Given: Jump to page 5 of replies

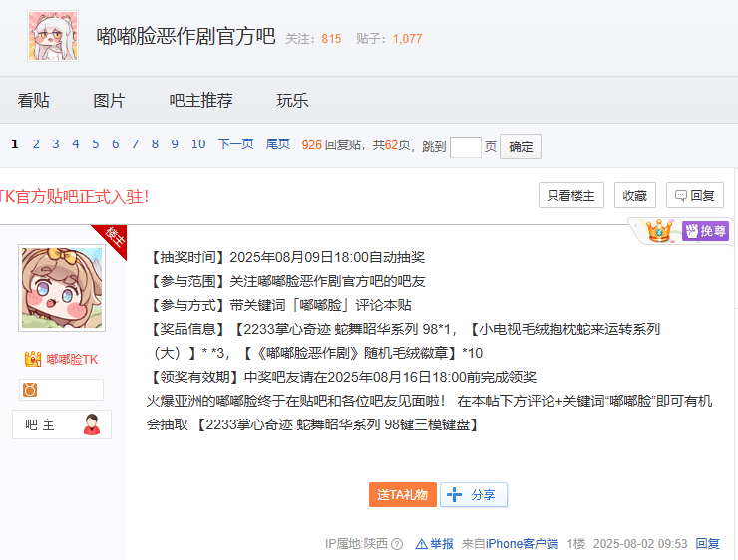Looking at the screenshot, I should pos(96,144).
